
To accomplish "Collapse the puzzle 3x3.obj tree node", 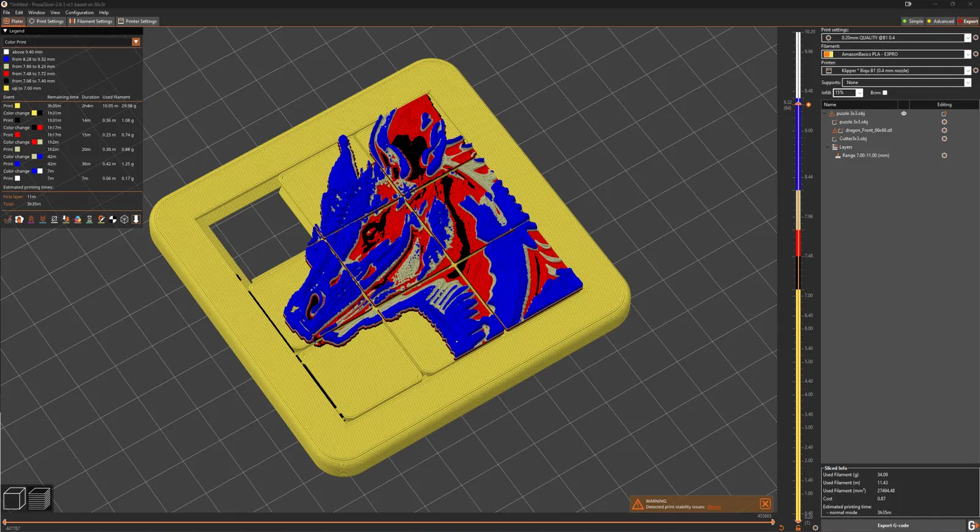I will click(x=826, y=114).
